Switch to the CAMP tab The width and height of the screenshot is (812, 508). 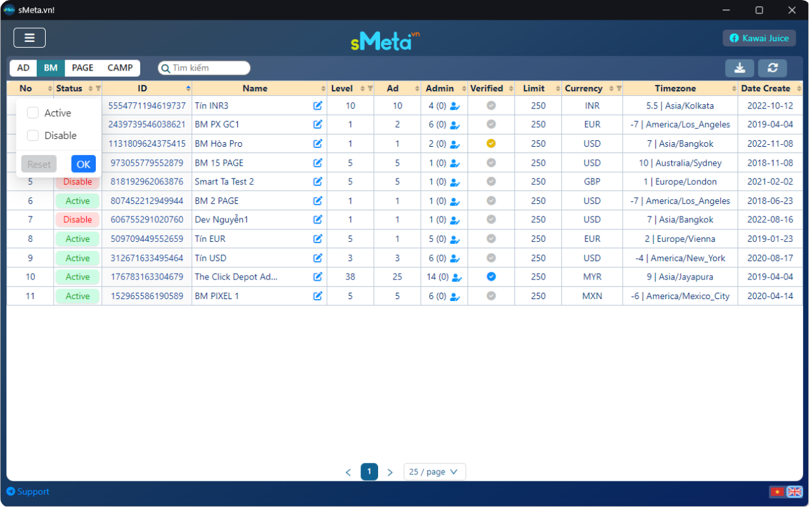point(120,68)
